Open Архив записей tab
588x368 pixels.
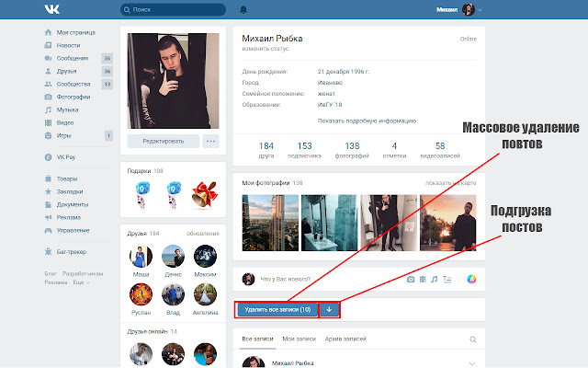[346, 339]
